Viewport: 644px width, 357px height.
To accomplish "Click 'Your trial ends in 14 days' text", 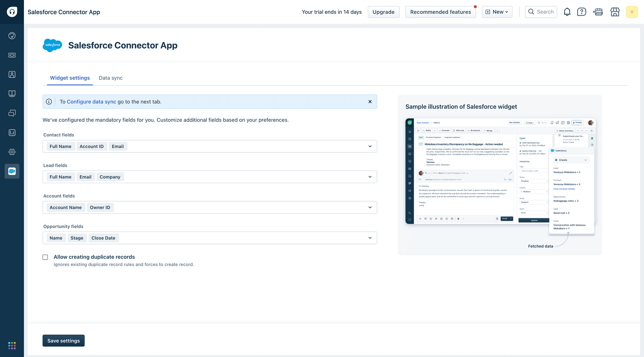I will (332, 12).
